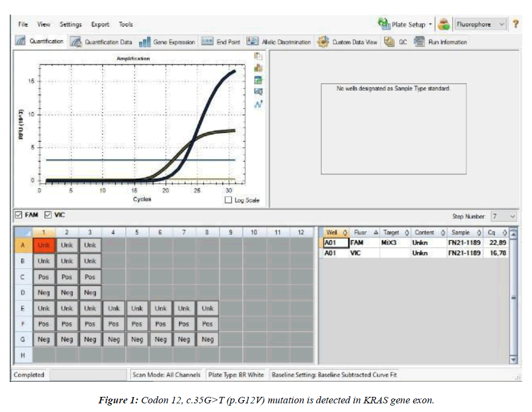Click the fluorophore color icon beside the dropdown
532x412 pixels.
click(x=443, y=24)
